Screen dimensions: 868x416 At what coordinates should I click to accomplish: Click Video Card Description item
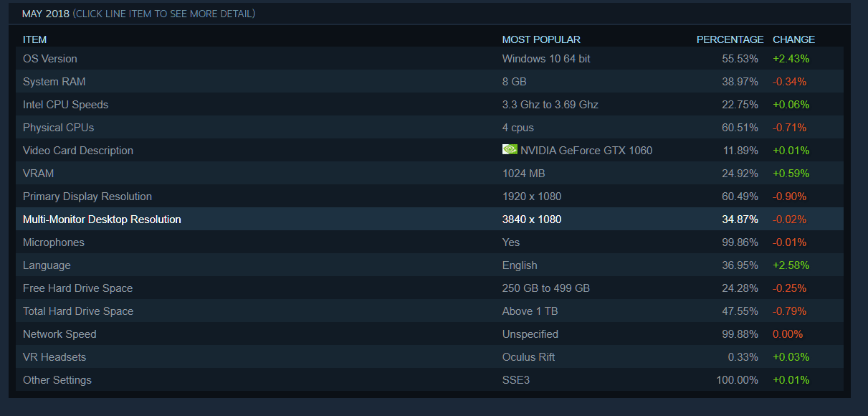pos(78,151)
